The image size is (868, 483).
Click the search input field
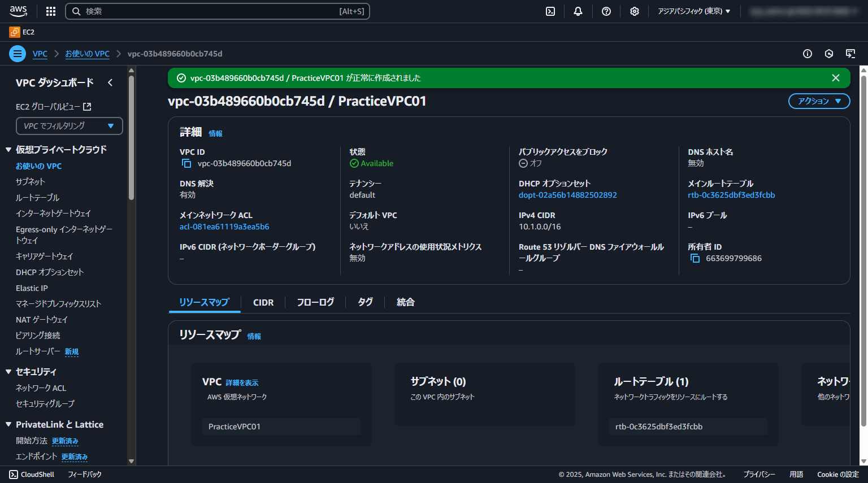218,11
